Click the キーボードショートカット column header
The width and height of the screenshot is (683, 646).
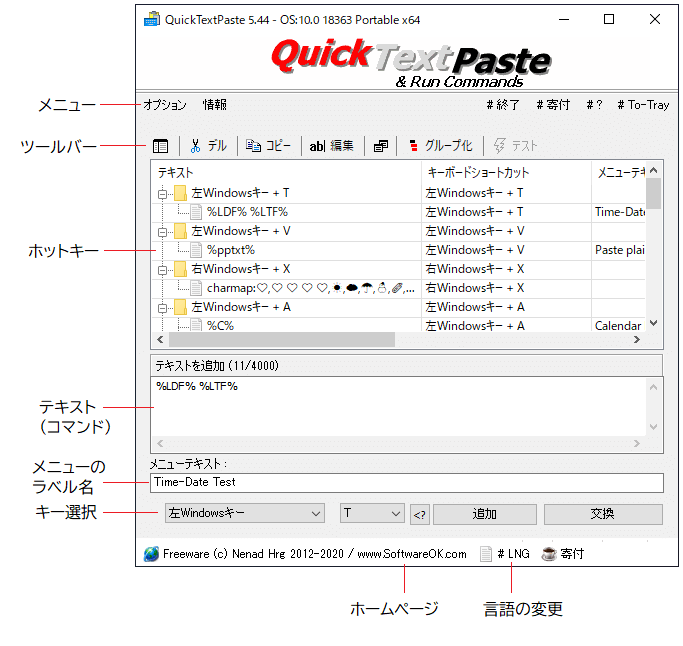tap(506, 172)
